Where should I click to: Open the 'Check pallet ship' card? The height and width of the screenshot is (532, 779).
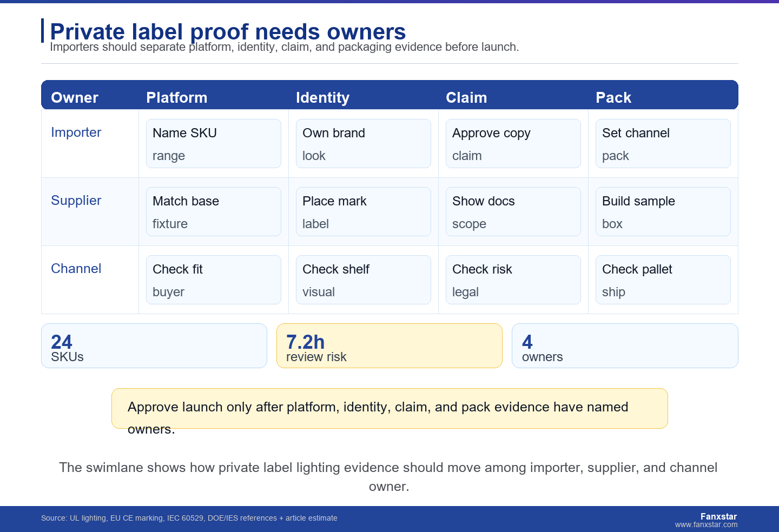663,280
